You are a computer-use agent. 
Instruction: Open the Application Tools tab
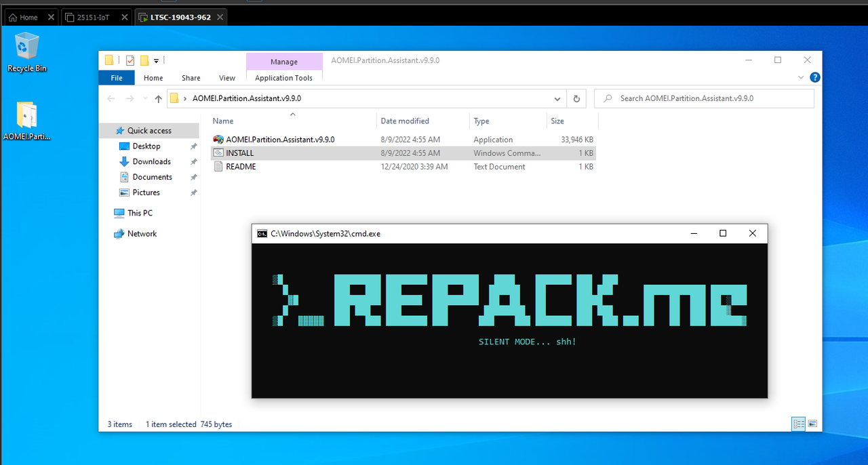click(284, 78)
